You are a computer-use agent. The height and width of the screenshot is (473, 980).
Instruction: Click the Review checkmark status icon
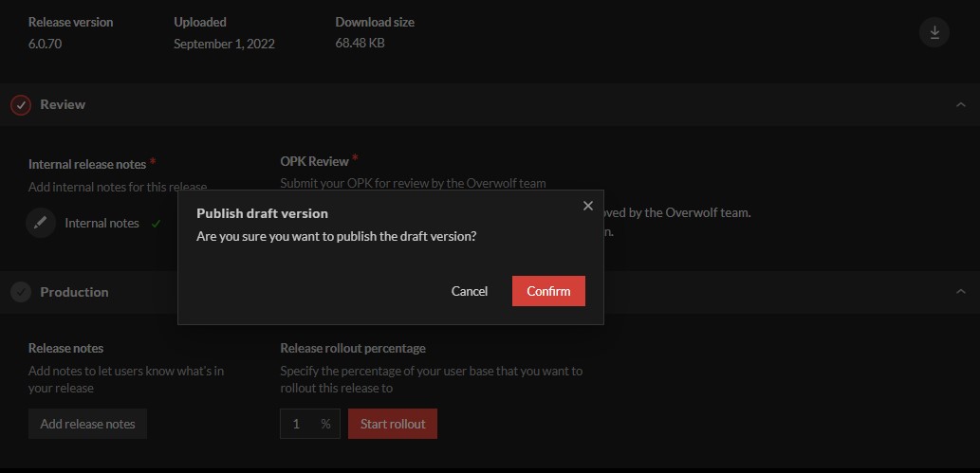[x=21, y=105]
